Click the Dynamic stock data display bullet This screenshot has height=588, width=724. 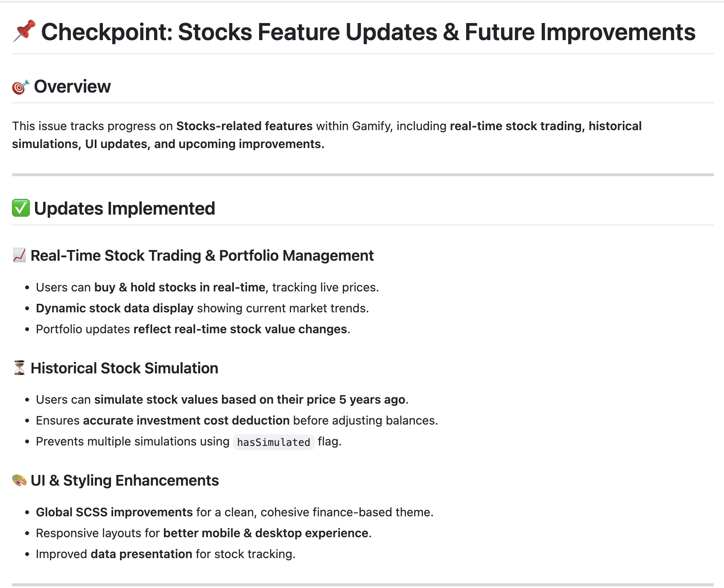(x=114, y=308)
